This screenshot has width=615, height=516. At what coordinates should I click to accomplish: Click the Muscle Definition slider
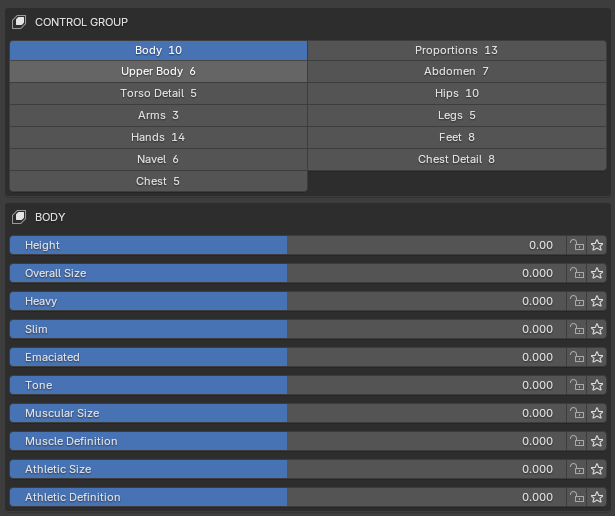coord(288,441)
